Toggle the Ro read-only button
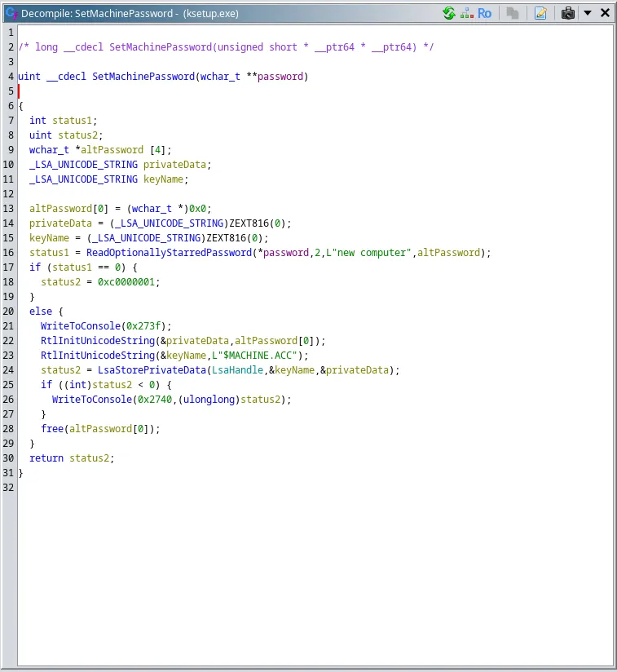The height and width of the screenshot is (672, 617). tap(485, 13)
